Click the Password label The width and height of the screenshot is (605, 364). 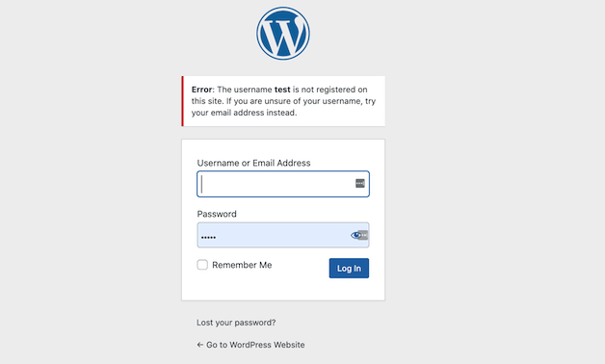coord(217,214)
